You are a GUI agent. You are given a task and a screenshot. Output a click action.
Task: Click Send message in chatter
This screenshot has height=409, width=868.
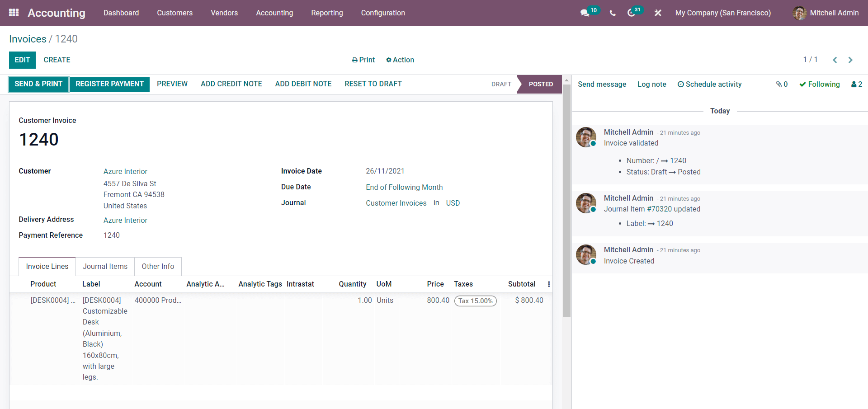click(x=602, y=85)
